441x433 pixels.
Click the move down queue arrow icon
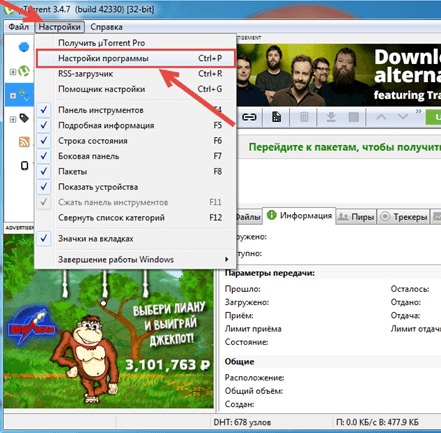click(x=403, y=117)
